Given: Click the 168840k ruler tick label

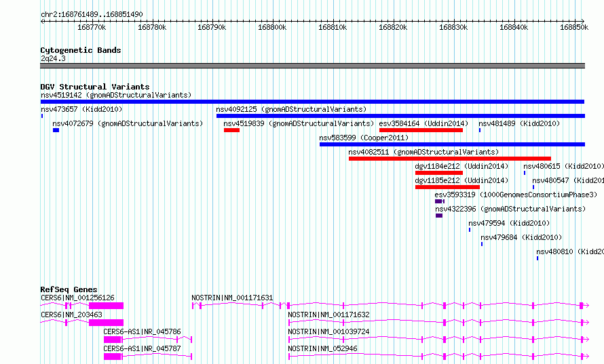Looking at the screenshot, I should pyautogui.click(x=514, y=27).
